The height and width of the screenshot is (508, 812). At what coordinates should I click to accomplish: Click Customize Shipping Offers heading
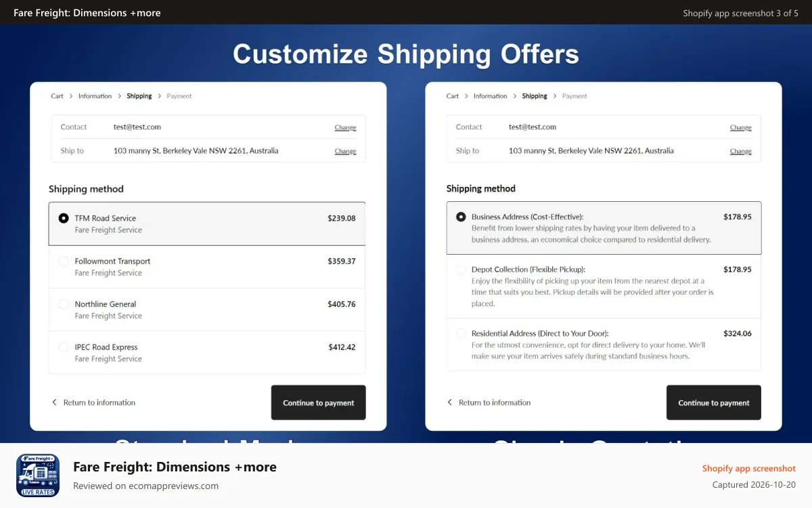coord(406,54)
